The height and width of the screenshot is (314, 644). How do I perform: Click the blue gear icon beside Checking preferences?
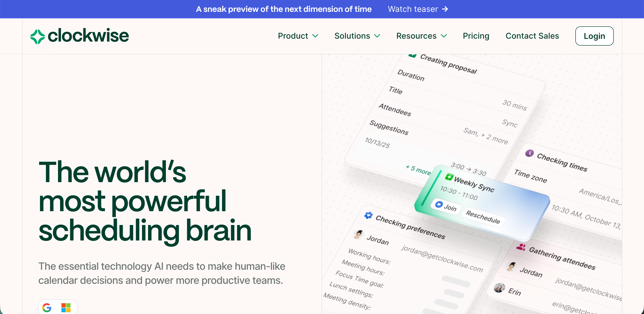coord(369,215)
